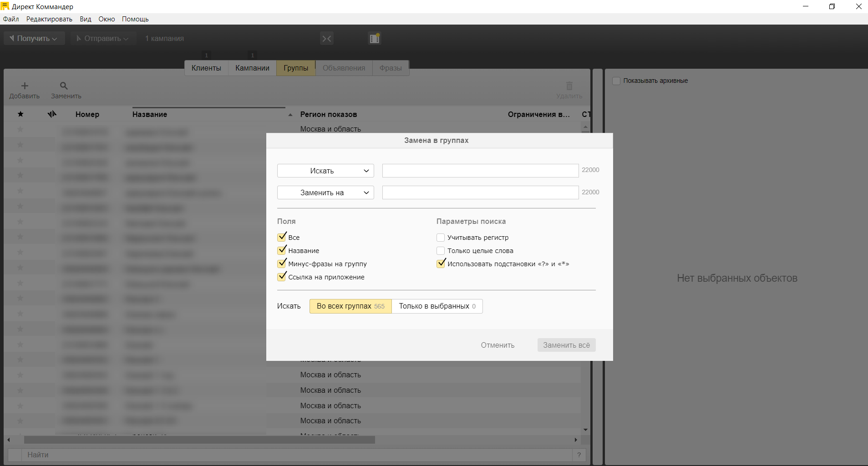This screenshot has width=868, height=466.
Task: Click the search text input field
Action: [x=480, y=171]
